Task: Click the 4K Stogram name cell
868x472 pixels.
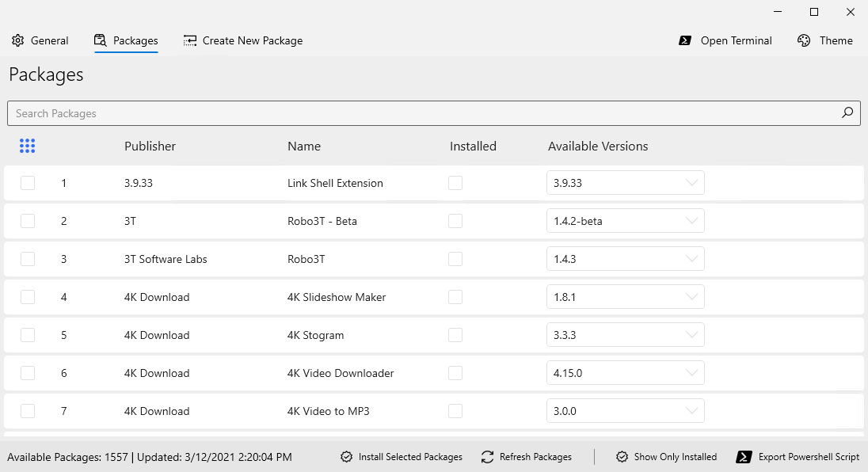Action: click(315, 335)
